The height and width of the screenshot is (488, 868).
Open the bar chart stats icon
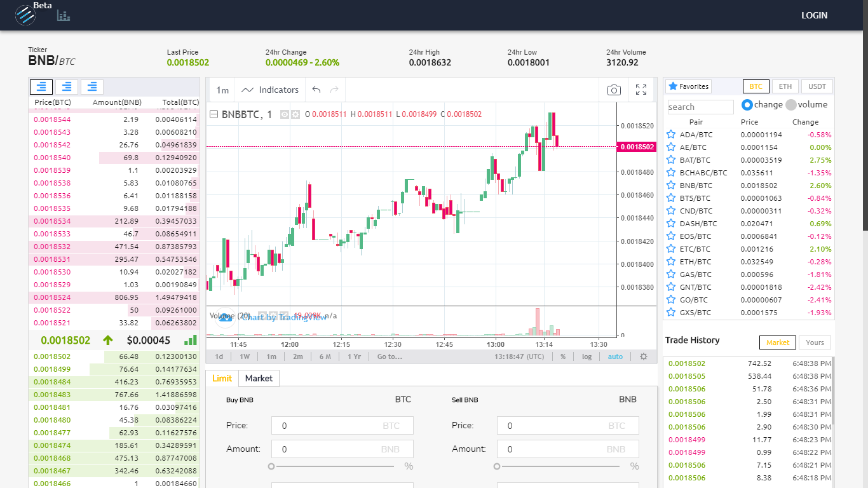(x=63, y=15)
